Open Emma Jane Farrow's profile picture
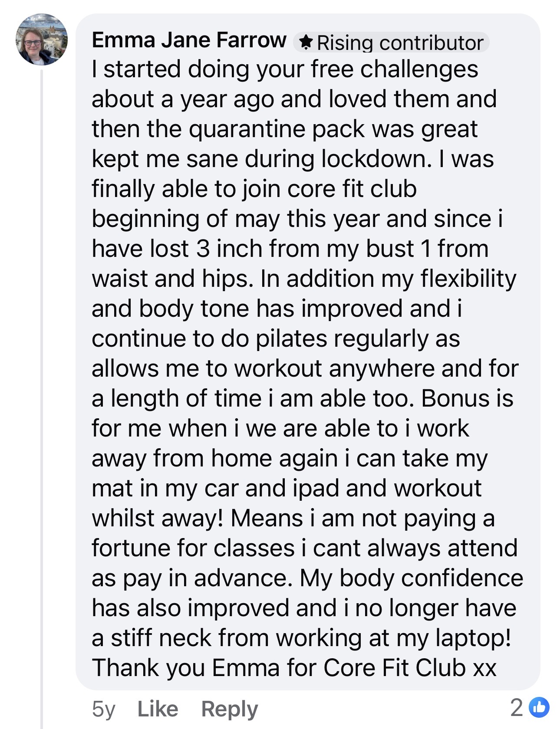Screen dimensions: 560x729 (42, 39)
